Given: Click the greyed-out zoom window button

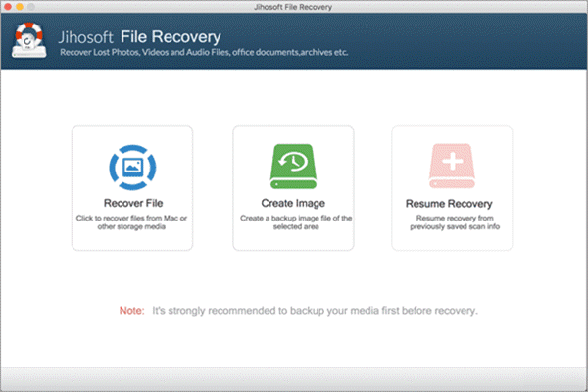Looking at the screenshot, I should tap(31, 7).
